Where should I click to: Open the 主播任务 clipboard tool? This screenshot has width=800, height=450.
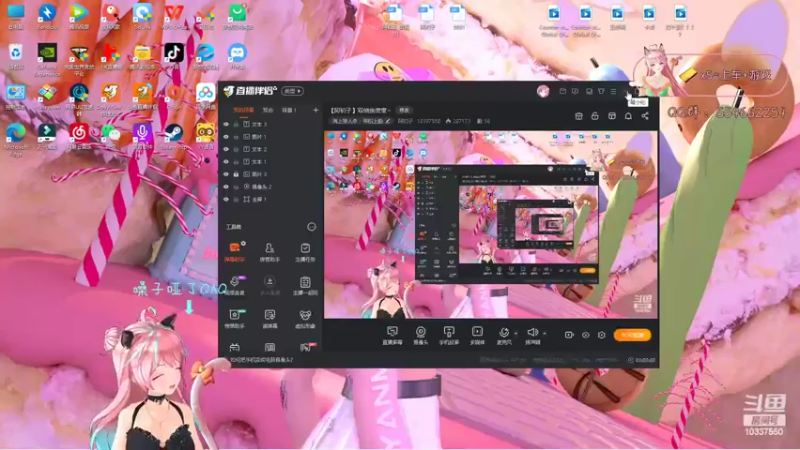(305, 252)
